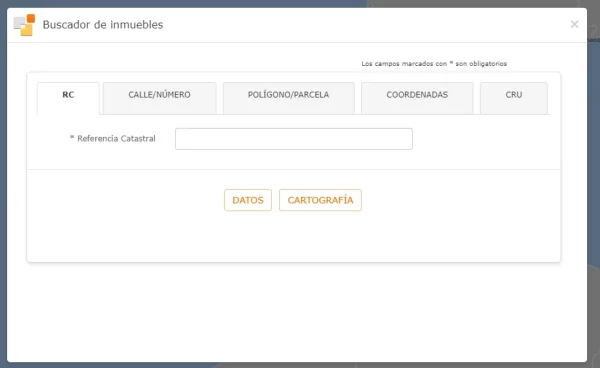Focus the Referencia Catastral input field
600x368 pixels.
coord(294,139)
